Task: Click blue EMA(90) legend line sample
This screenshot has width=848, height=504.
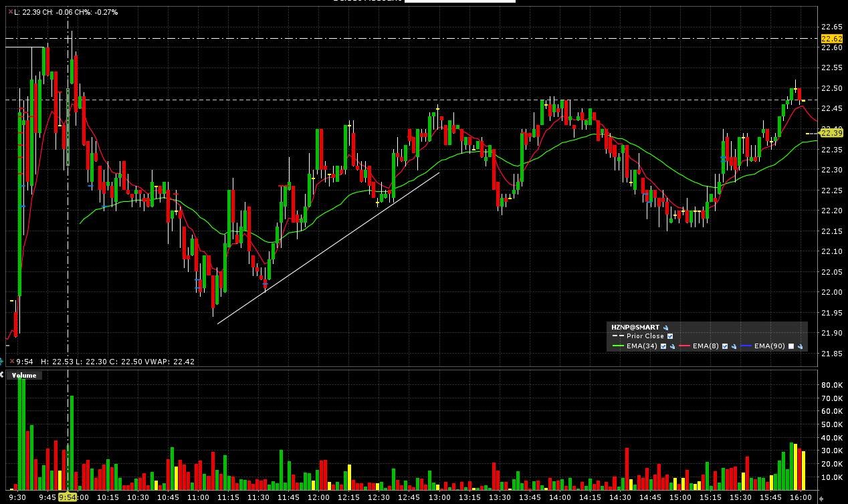Action: pos(746,346)
